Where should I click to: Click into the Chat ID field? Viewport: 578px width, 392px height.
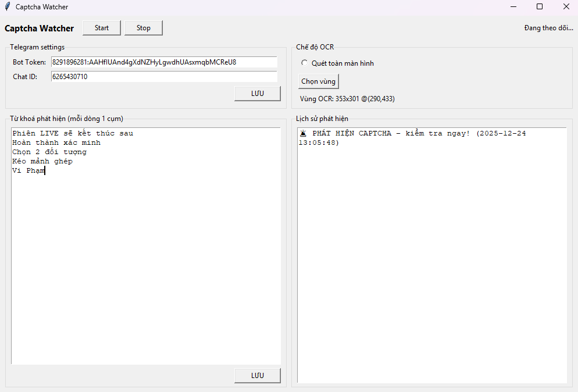point(163,77)
